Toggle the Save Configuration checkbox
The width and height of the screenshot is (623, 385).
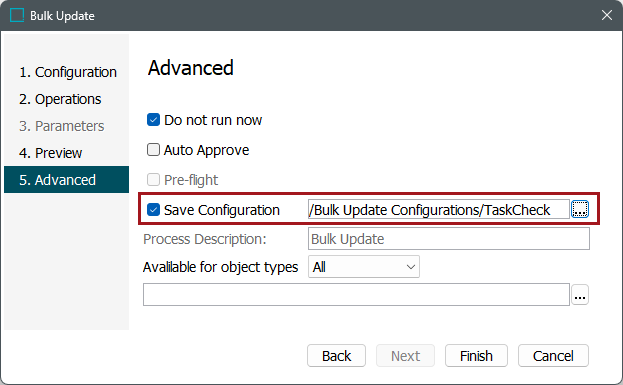[153, 209]
